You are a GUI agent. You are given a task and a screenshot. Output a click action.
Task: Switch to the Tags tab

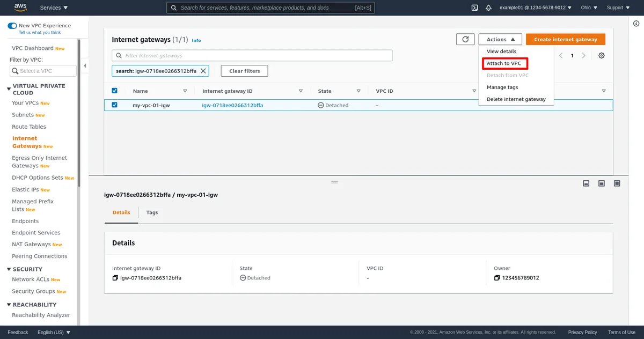(x=152, y=212)
